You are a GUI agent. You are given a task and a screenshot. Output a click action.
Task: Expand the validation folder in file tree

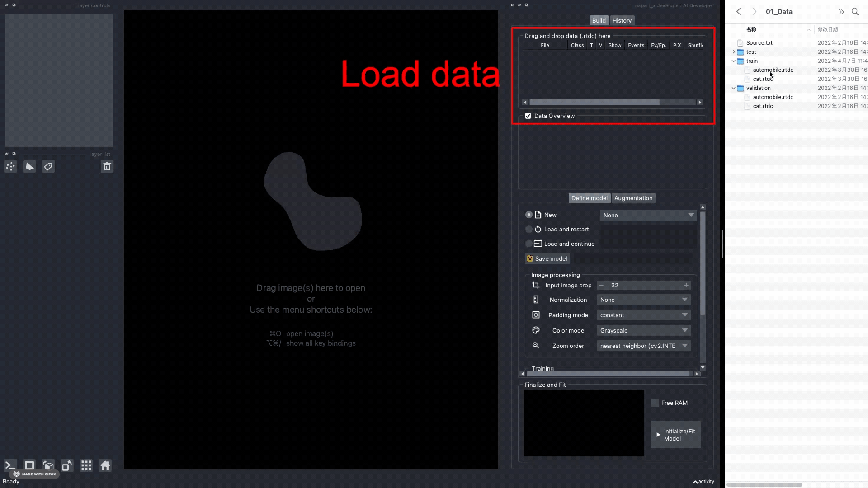(734, 88)
